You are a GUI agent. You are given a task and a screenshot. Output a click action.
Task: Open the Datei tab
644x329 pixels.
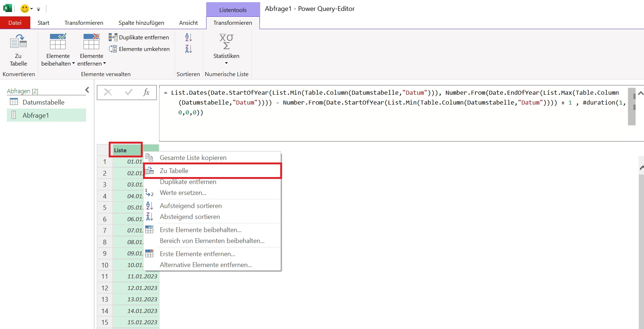coord(15,23)
